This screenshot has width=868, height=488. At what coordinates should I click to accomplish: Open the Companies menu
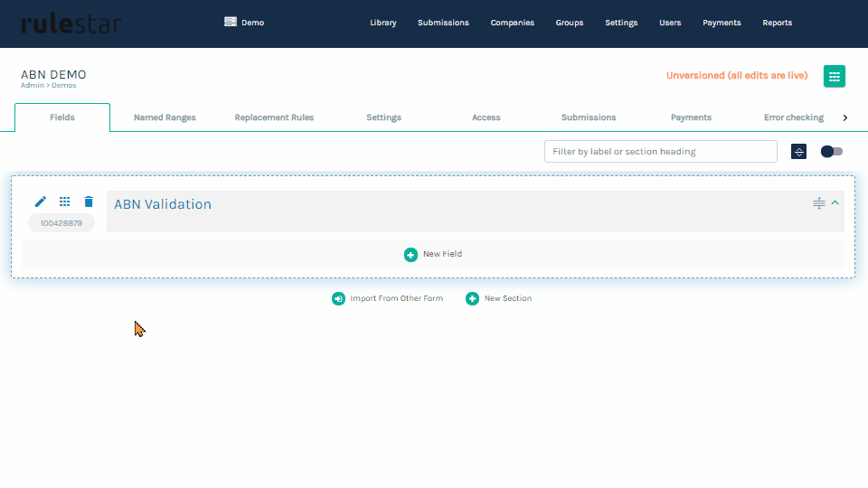click(x=513, y=23)
